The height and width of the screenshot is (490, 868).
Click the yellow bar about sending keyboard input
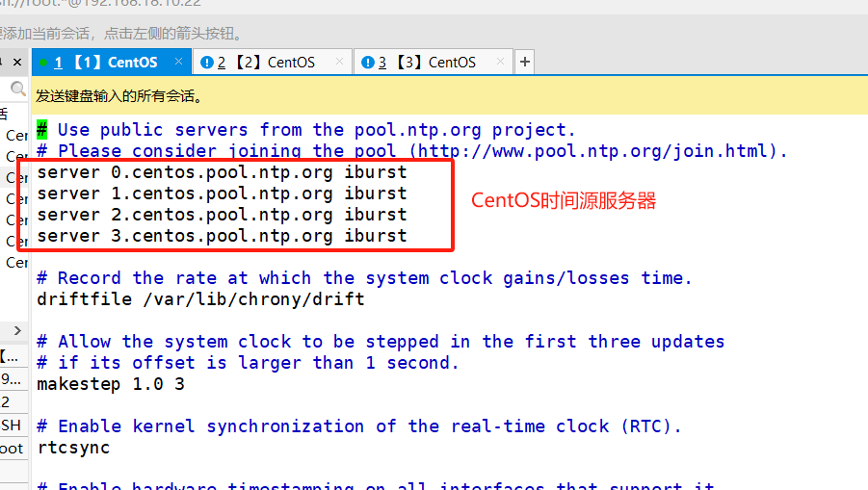pos(450,95)
